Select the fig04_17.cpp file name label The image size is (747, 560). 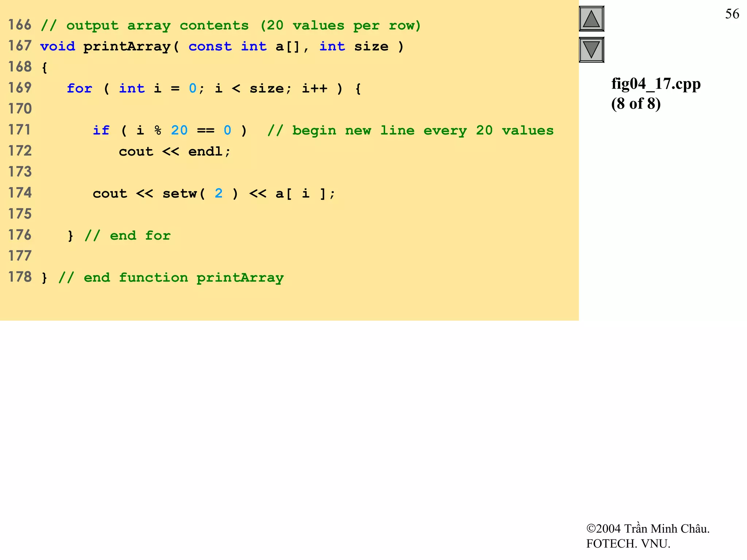point(656,84)
